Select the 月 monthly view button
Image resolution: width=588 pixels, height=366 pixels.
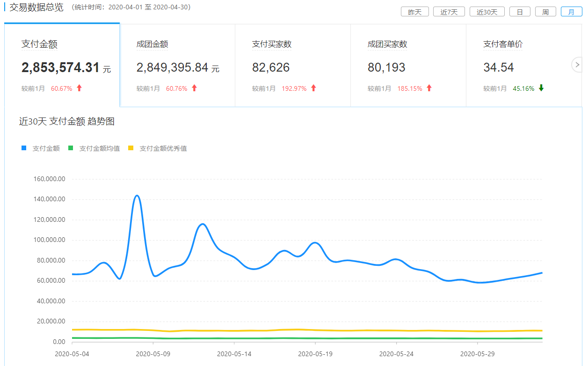pos(571,12)
